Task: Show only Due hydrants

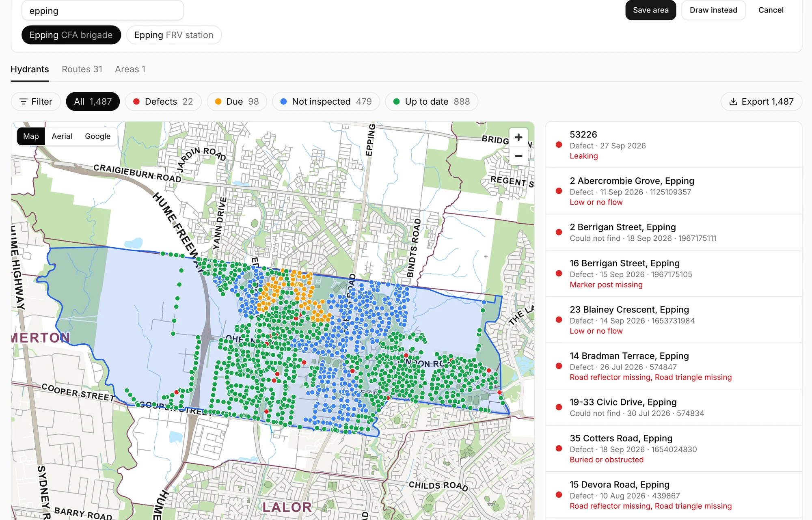Action: [237, 101]
